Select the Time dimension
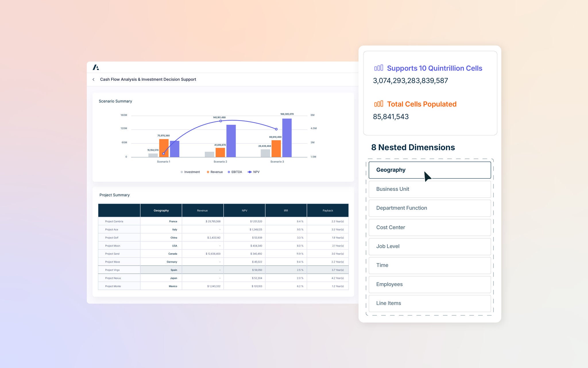The width and height of the screenshot is (588, 368). pyautogui.click(x=430, y=265)
